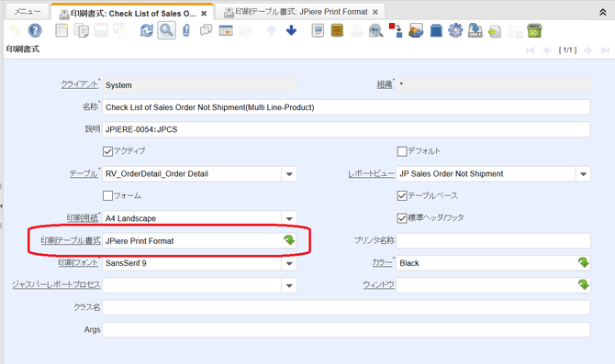This screenshot has width=615, height=364.
Task: Toggle the デフォルト checkbox
Action: 402,151
